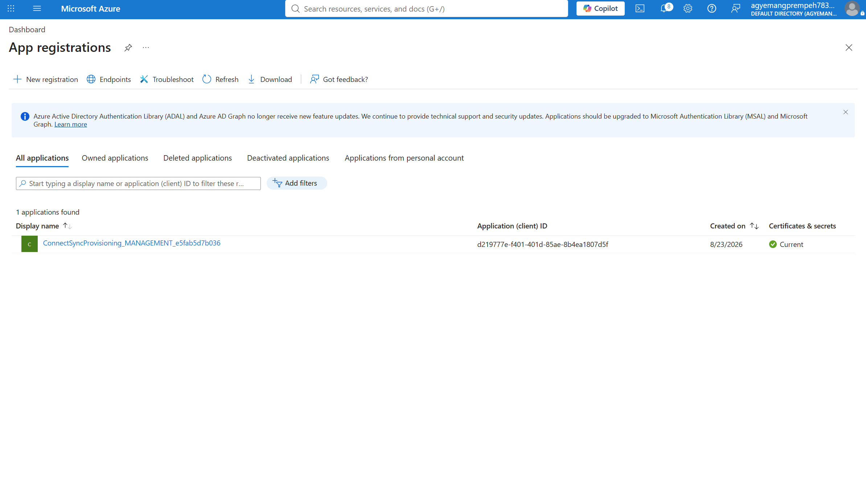Click Got feedback?

339,79
